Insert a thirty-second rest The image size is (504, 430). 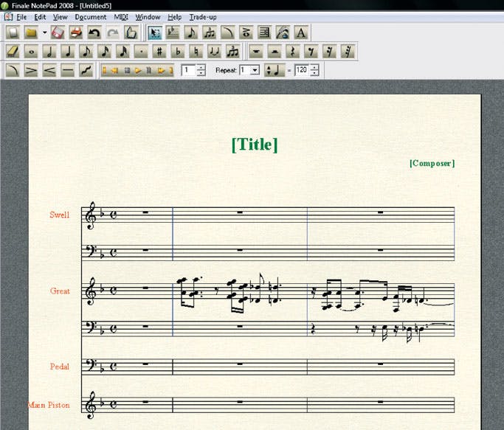(x=348, y=52)
